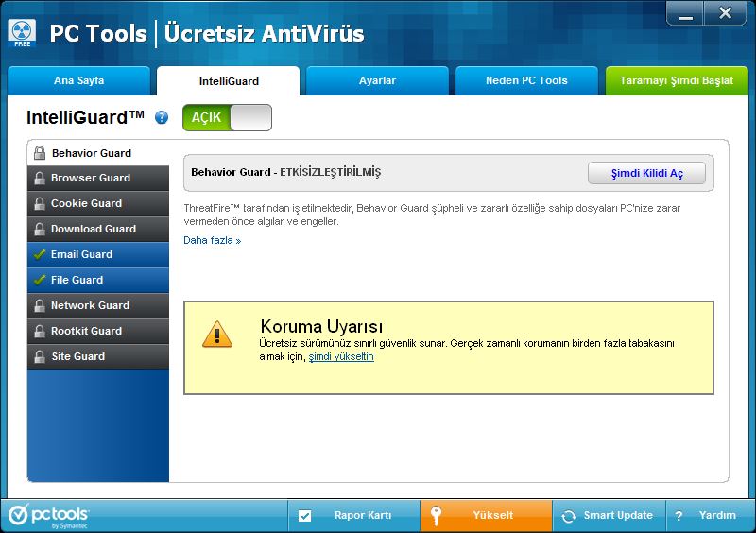Select Behavior Guard in the sidebar
The image size is (756, 533).
pyautogui.click(x=98, y=153)
